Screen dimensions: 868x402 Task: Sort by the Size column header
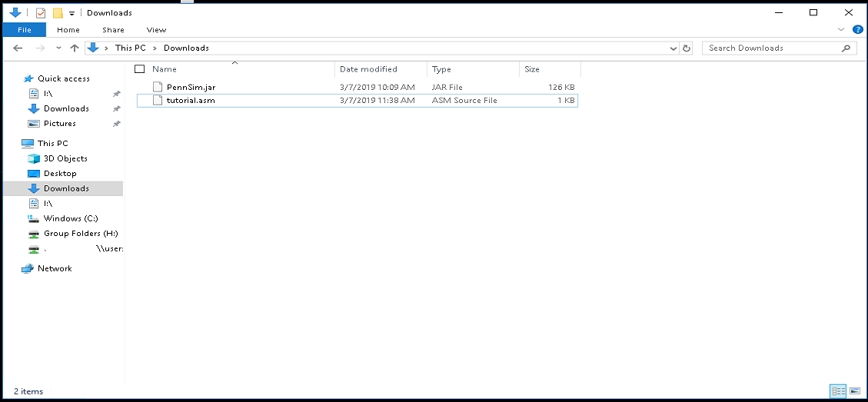[532, 69]
